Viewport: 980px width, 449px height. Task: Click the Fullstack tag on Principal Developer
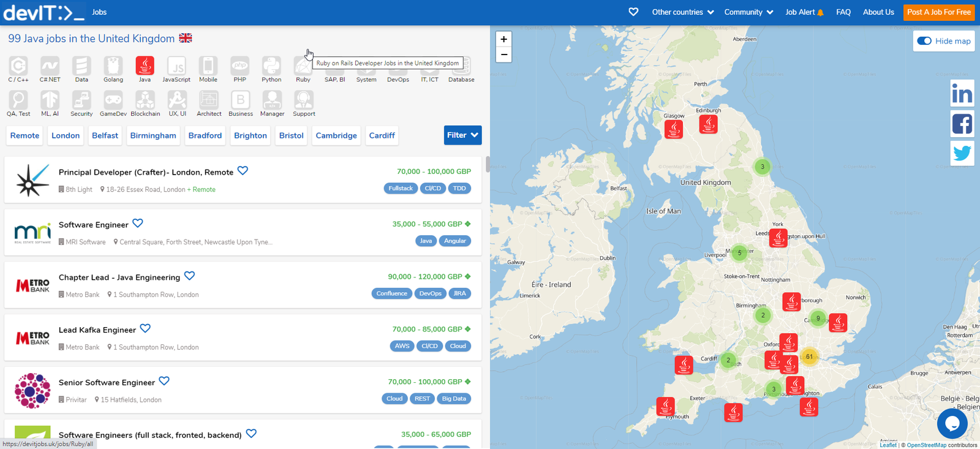pos(401,188)
